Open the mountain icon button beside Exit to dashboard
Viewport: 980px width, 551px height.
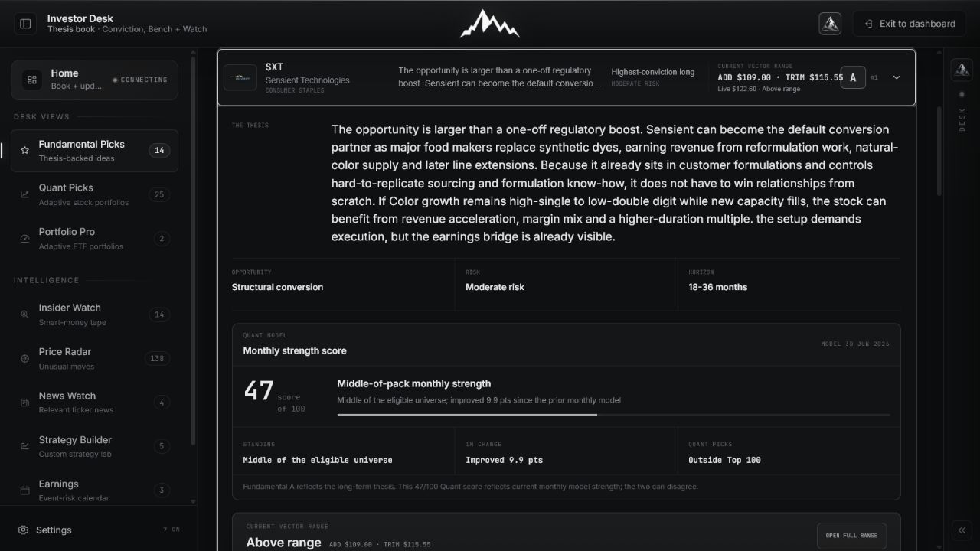830,24
